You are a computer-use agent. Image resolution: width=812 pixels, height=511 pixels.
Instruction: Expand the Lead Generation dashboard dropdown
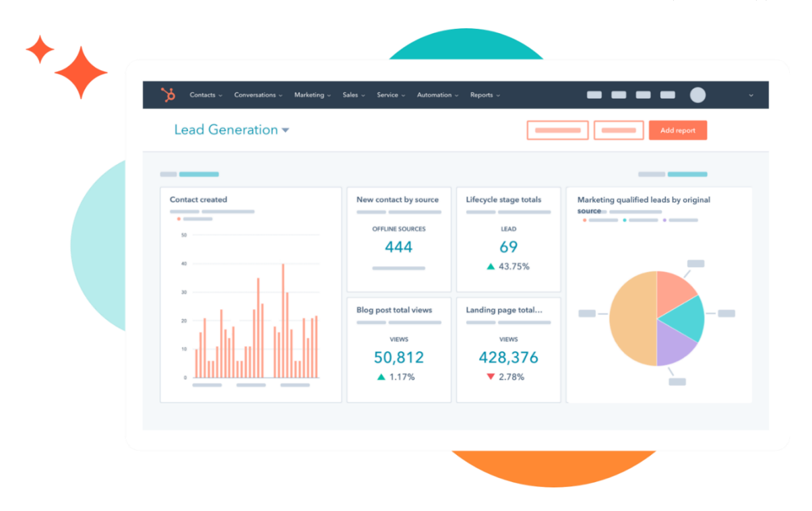(x=286, y=130)
